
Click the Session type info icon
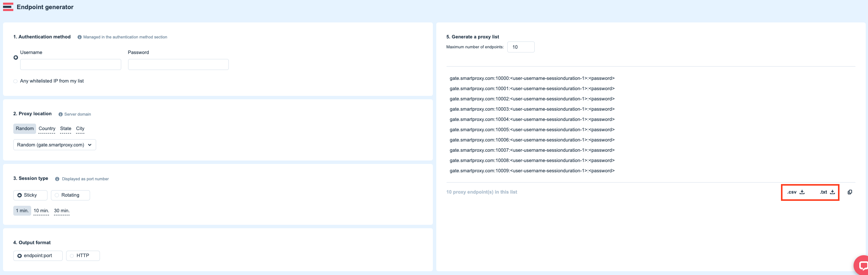57,179
